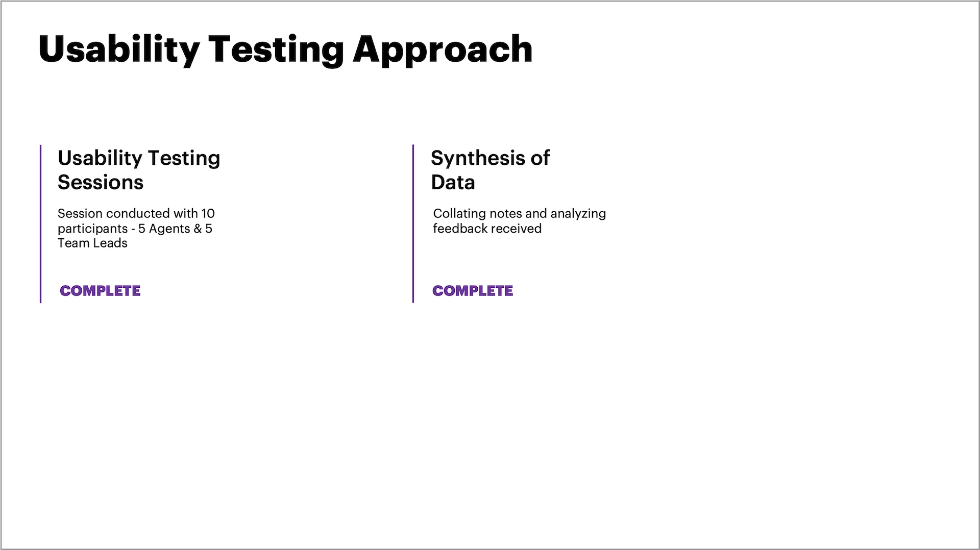Click the word Testing in the slide title
980x550 pixels.
[x=276, y=50]
